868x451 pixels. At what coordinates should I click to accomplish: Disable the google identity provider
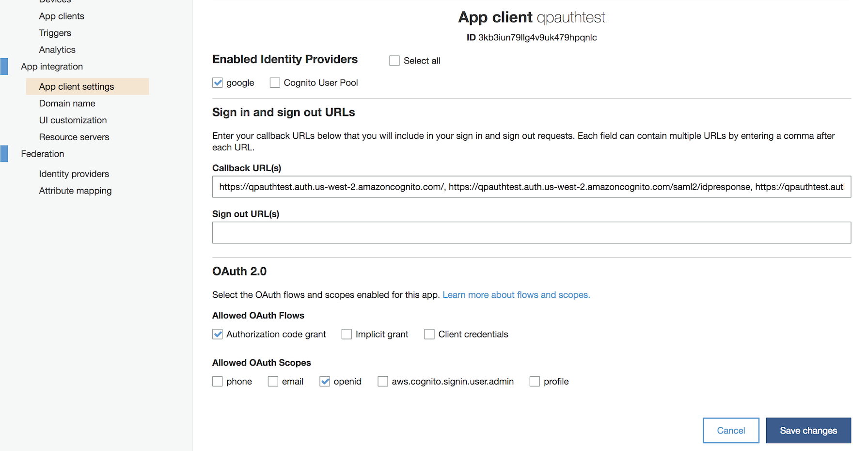[217, 82]
